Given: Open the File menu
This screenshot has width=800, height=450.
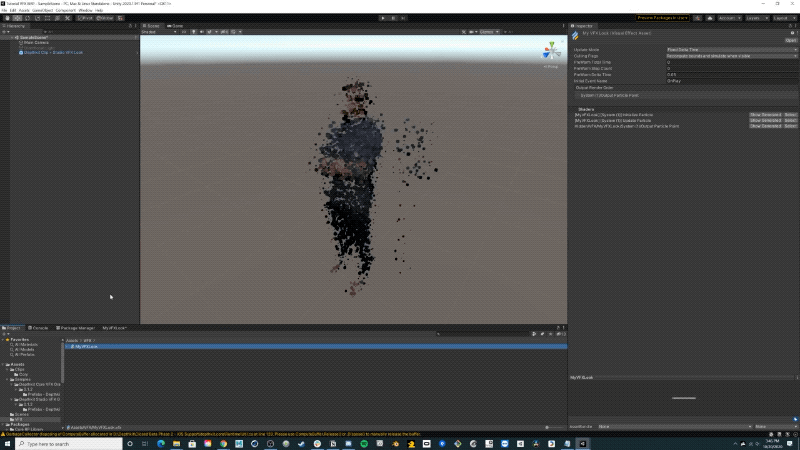Looking at the screenshot, I should tap(4, 10).
